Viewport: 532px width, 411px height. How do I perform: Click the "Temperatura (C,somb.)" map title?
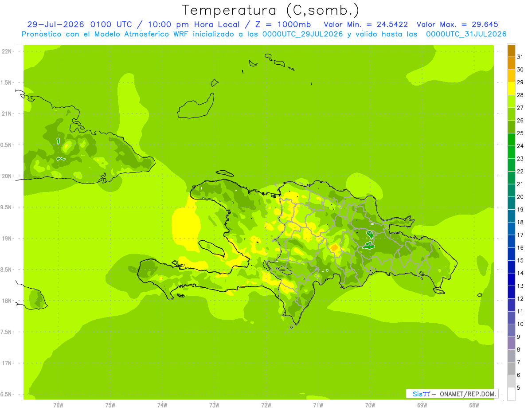tap(270, 10)
